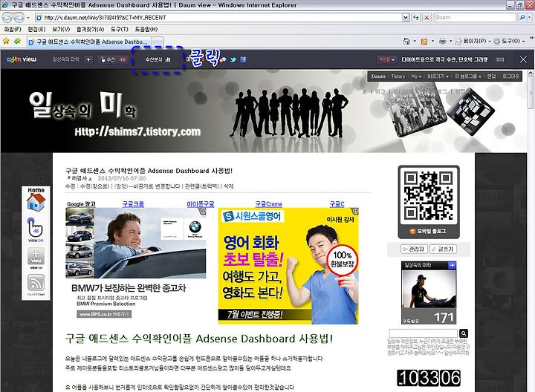Image resolution: width=535 pixels, height=392 pixels.
Task: Click the plus button beside the blog name
Action: (x=88, y=59)
